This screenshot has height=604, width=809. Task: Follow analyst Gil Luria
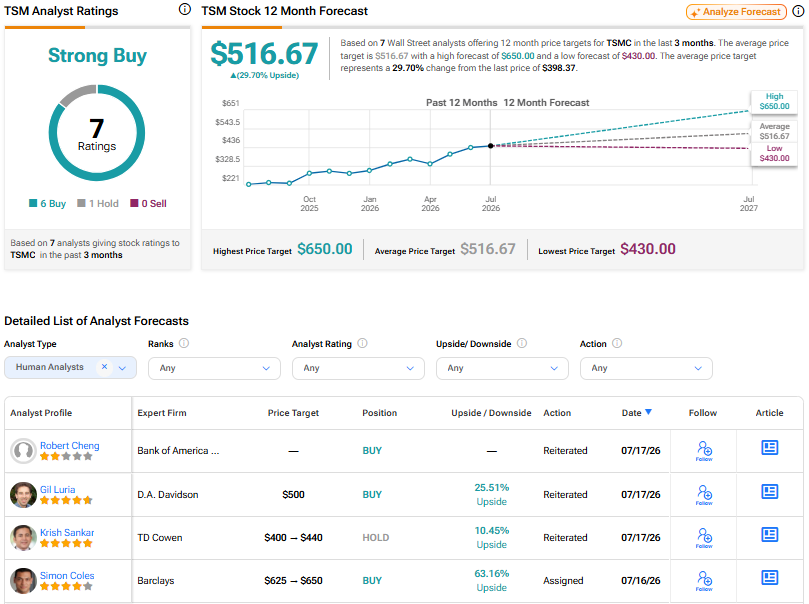[704, 494]
